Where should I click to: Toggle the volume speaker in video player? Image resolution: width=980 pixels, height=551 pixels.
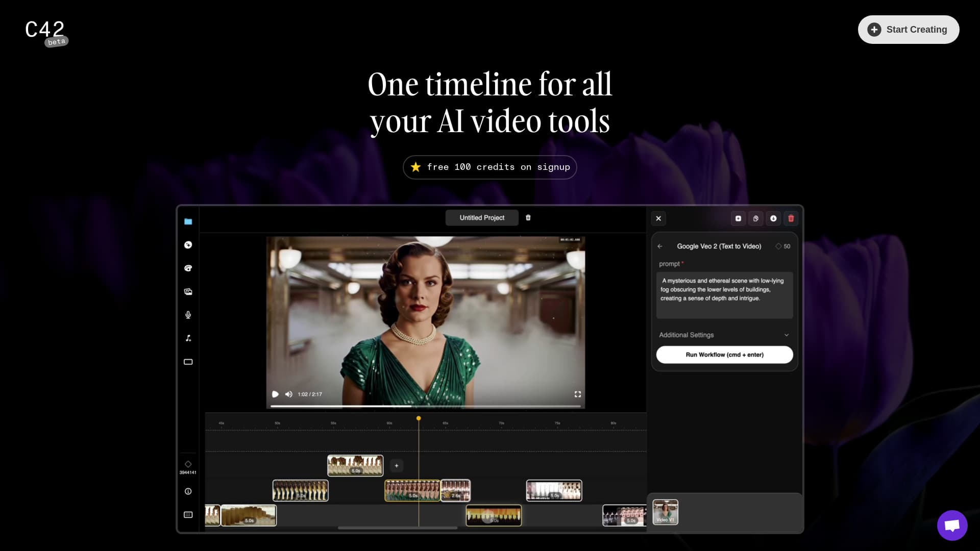pos(288,394)
